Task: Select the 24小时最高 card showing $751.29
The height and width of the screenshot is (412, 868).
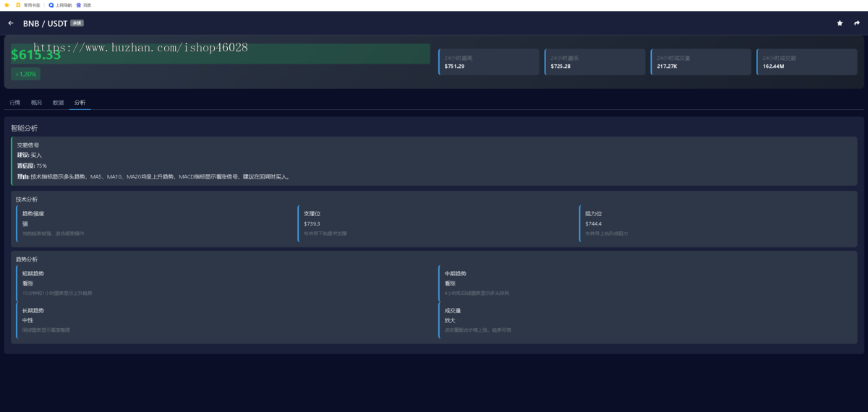Action: click(x=489, y=62)
